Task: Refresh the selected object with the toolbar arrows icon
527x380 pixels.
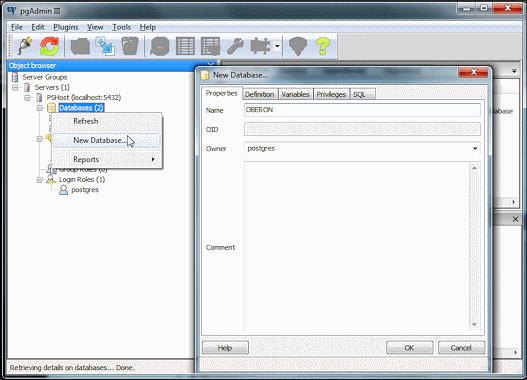Action: [49, 46]
